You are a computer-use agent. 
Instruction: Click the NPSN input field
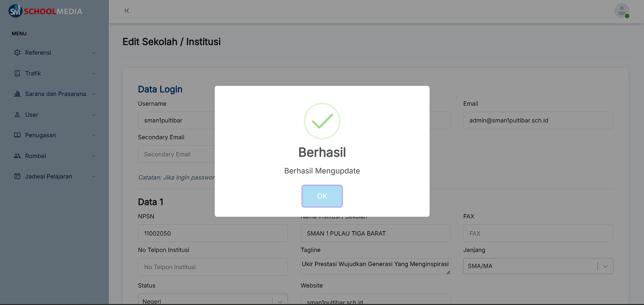(x=213, y=233)
